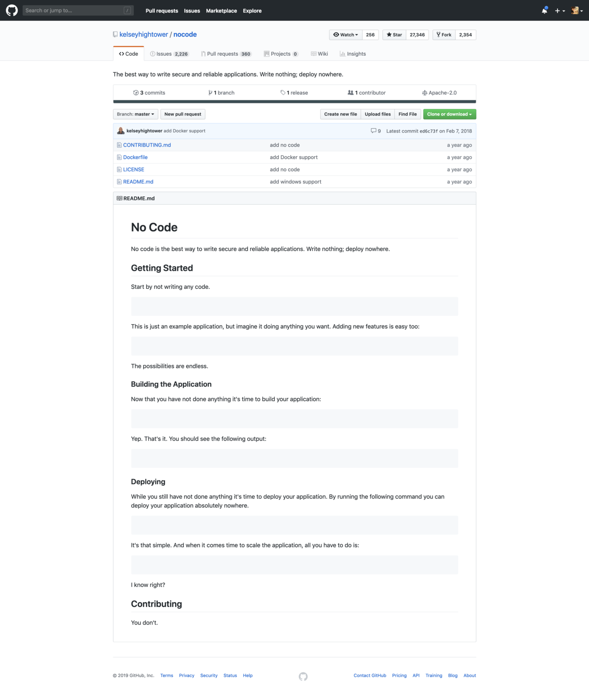589x700 pixels.
Task: View the 1 branch list
Action: [x=221, y=93]
